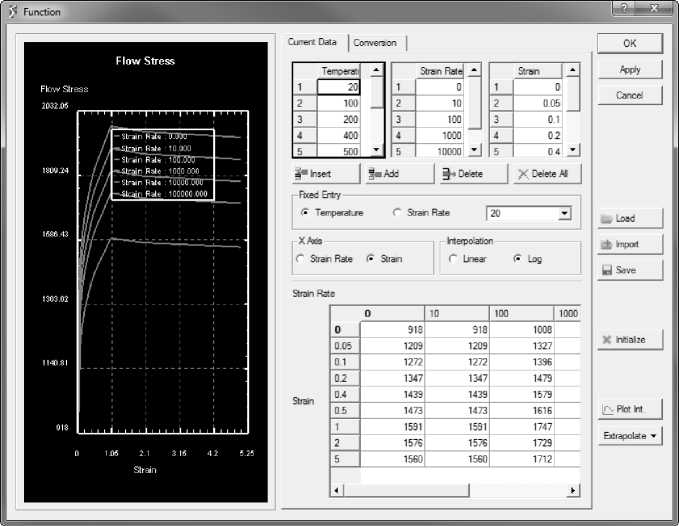Switch to the Conversion tab

(375, 43)
